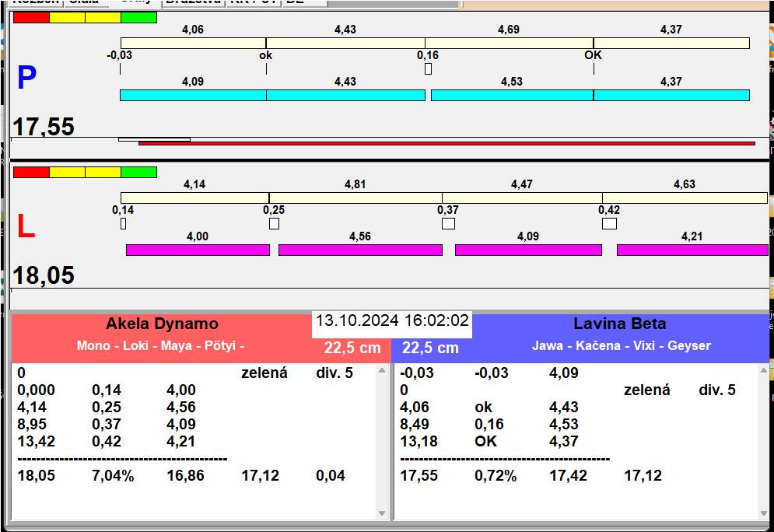The height and width of the screenshot is (532, 774).
Task: Click the green light in lane L
Action: tap(138, 172)
